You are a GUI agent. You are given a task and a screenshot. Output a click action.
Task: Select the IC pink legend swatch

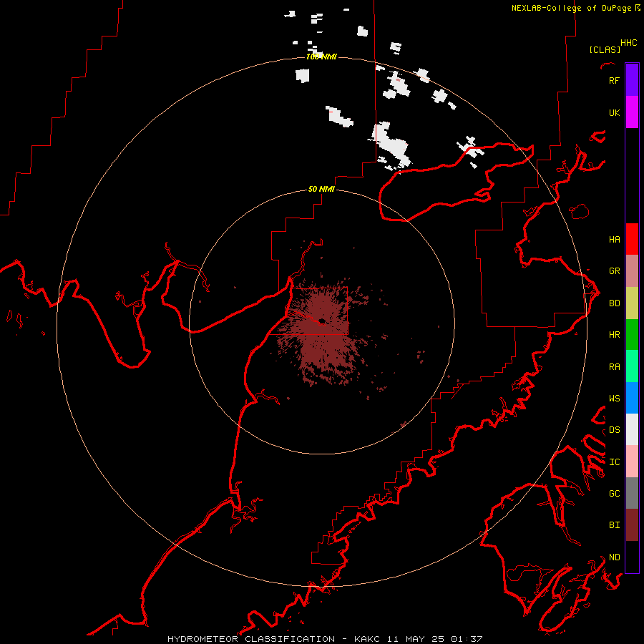point(632,462)
